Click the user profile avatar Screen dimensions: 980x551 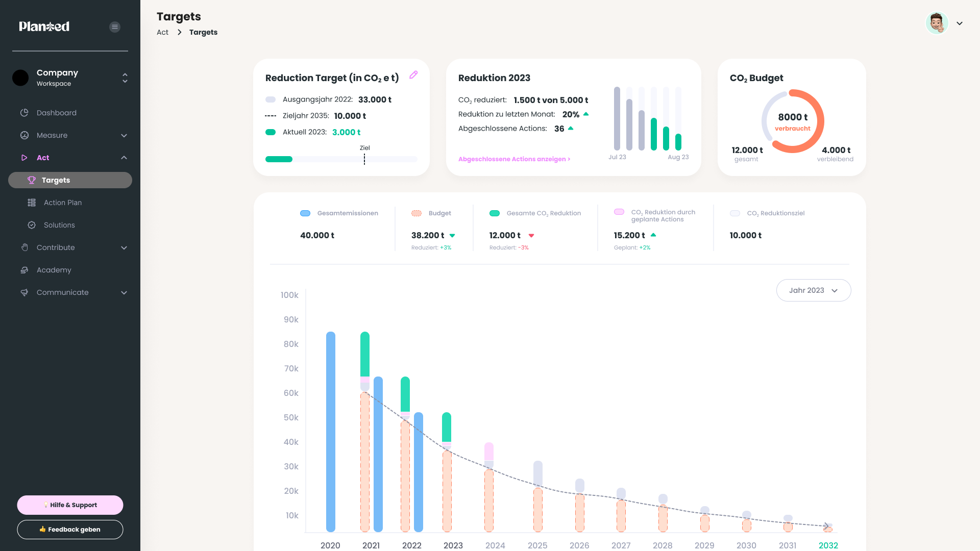coord(937,23)
